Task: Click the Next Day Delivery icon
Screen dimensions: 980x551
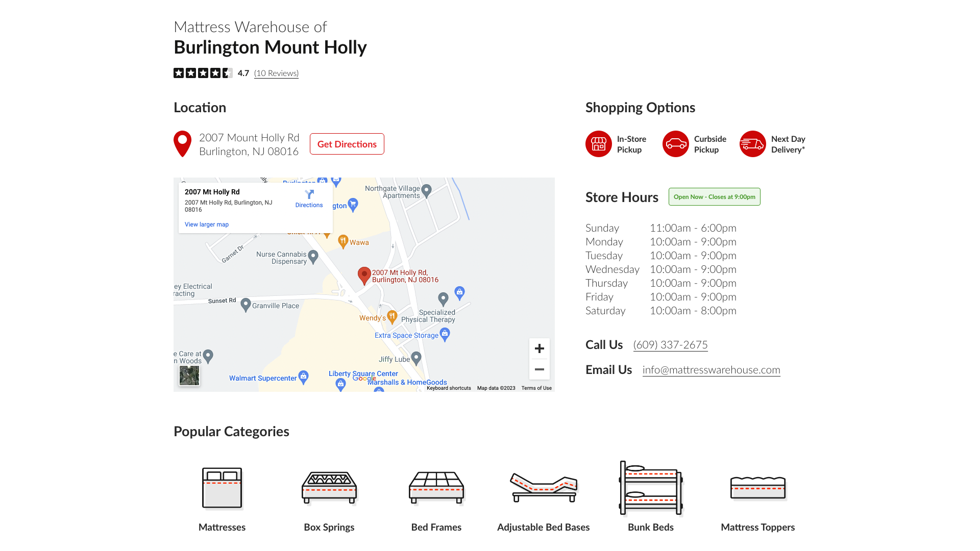Action: (x=752, y=144)
